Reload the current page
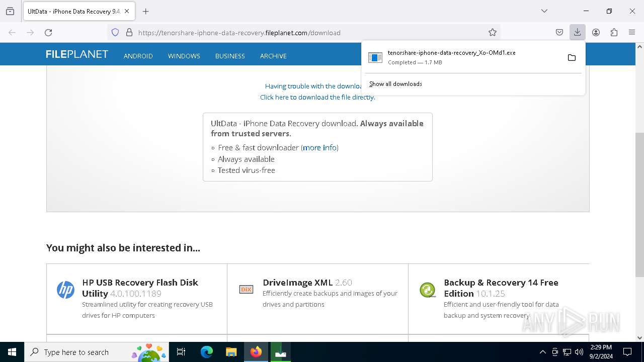644x362 pixels. pyautogui.click(x=48, y=32)
